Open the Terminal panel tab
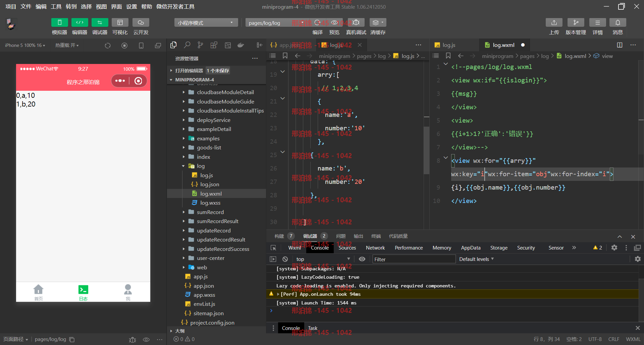The width and height of the screenshot is (644, 345). 376,236
